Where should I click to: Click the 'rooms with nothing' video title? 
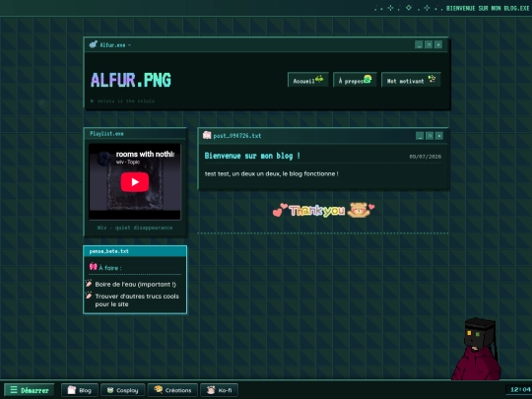pyautogui.click(x=145, y=154)
